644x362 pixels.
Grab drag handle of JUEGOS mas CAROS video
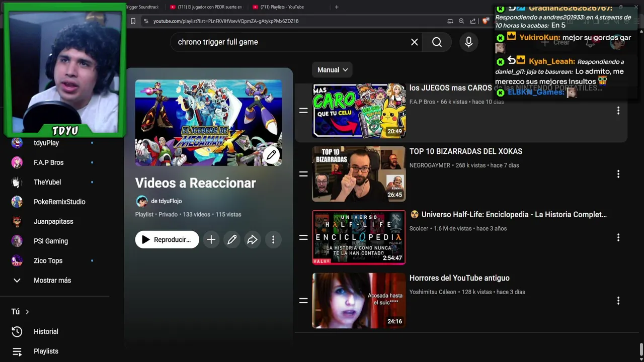tap(303, 111)
